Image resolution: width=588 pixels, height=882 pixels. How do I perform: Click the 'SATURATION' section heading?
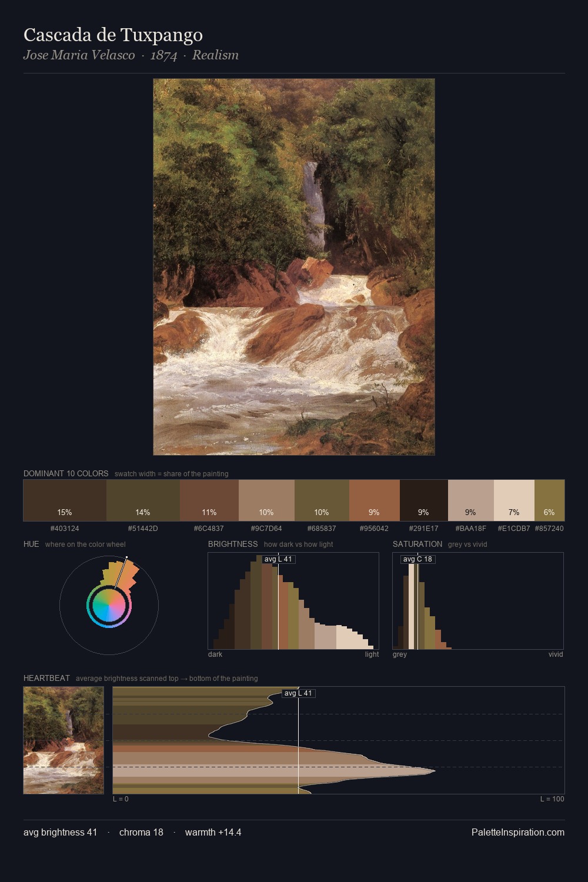pos(417,544)
